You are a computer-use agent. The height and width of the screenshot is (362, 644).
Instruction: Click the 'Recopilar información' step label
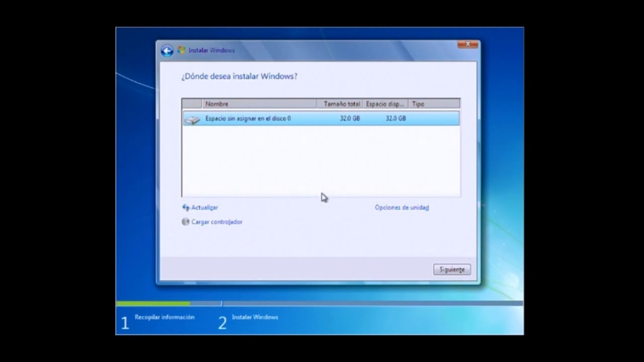(x=165, y=317)
